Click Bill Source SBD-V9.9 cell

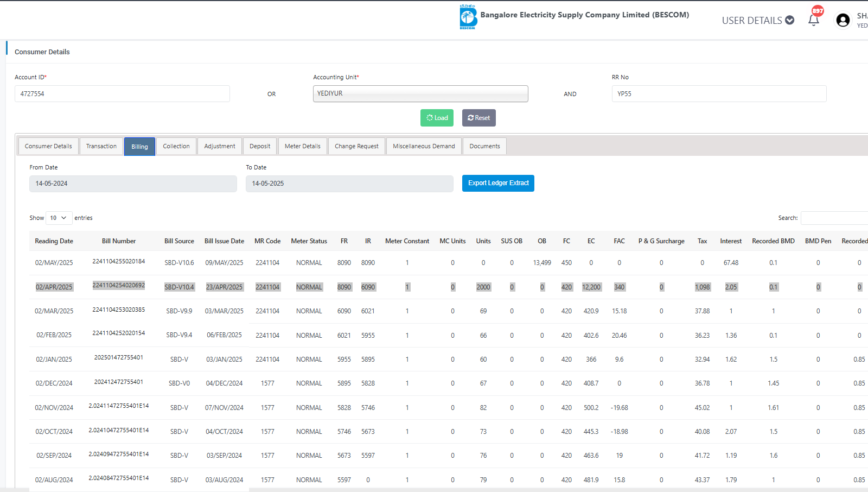(x=179, y=311)
